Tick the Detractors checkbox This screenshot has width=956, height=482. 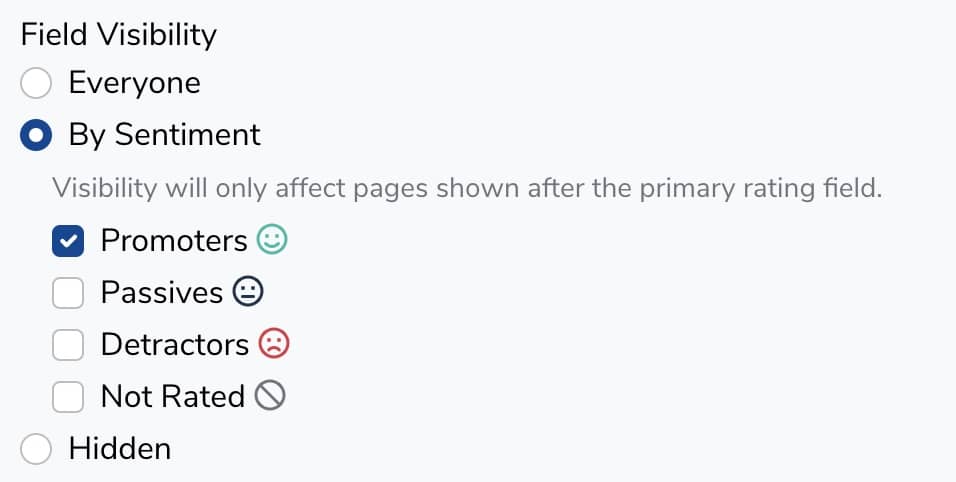68,344
